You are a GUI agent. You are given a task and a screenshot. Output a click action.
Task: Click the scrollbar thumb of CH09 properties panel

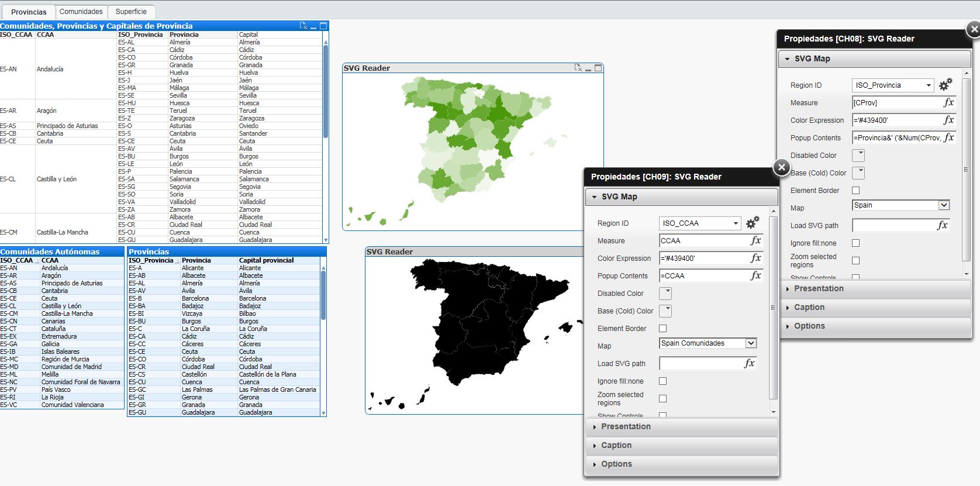coord(774,309)
